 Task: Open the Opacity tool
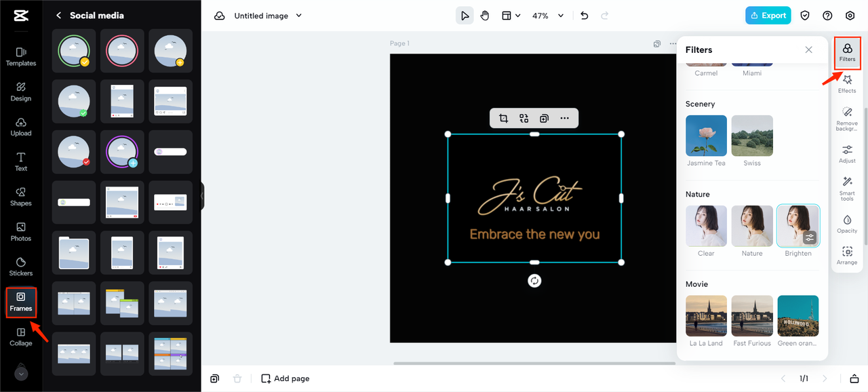click(x=847, y=224)
